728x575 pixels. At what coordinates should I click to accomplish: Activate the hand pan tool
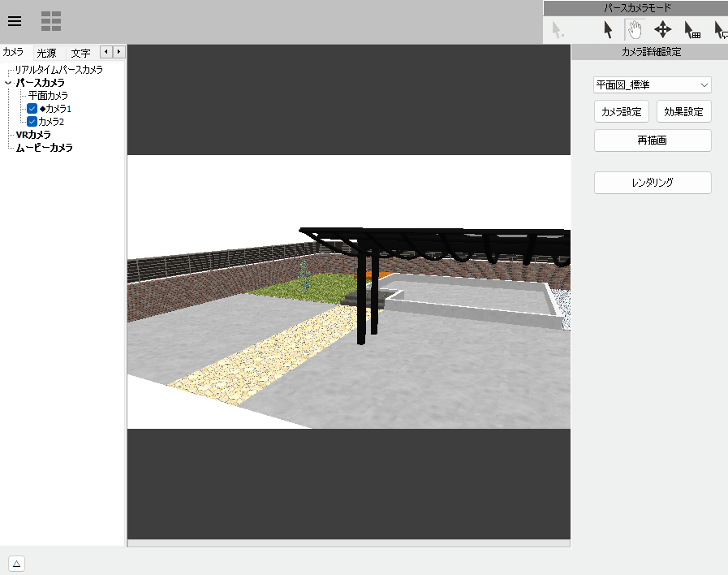pos(635,30)
